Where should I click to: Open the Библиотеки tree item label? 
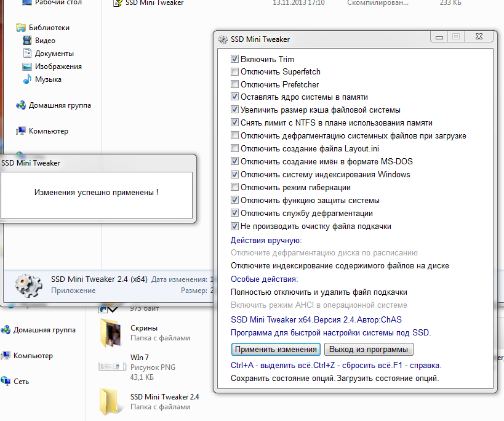point(49,28)
